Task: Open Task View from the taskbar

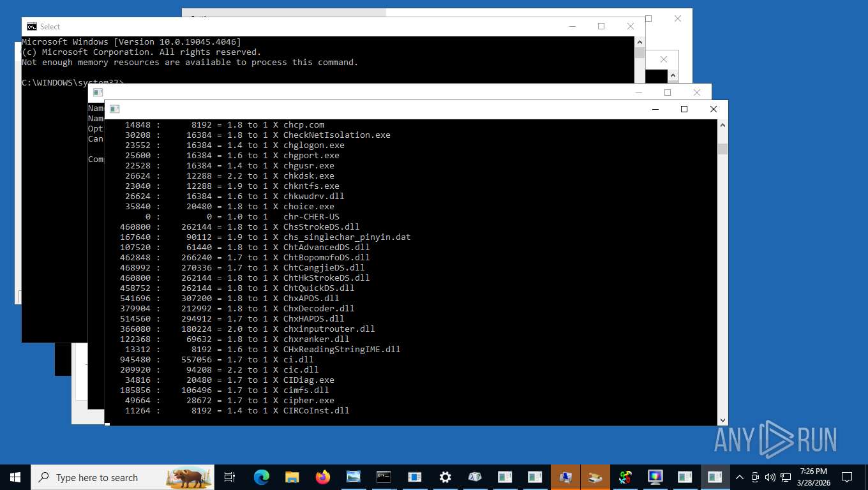Action: 230,477
